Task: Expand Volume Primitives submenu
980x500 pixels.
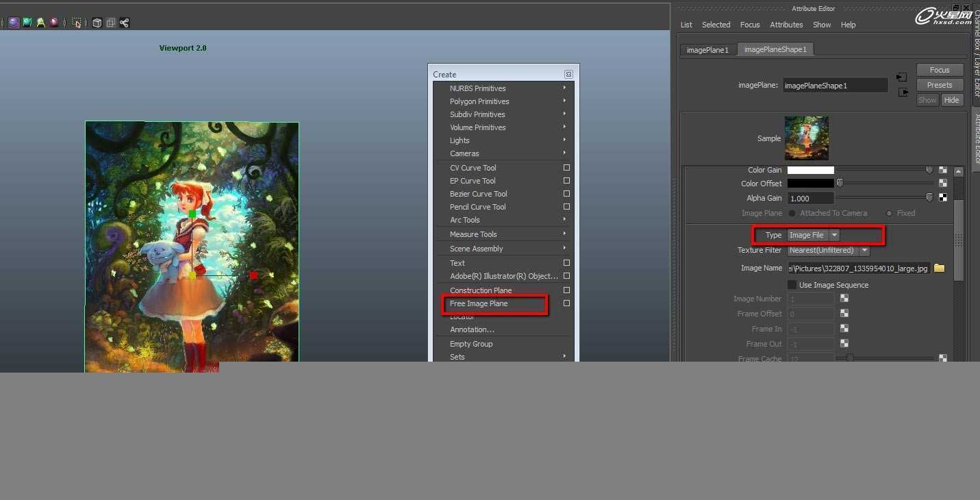Action: [504, 127]
